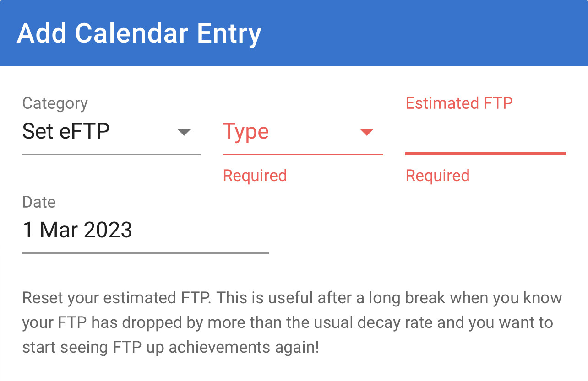Viewport: 588px width, 381px height.
Task: Click the red underline beneath Estimated FTP
Action: pyautogui.click(x=485, y=154)
